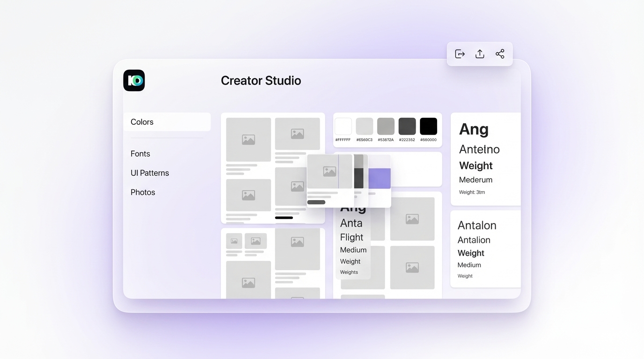This screenshot has height=359, width=644.
Task: Open the Fonts section from the sidebar
Action: [x=140, y=153]
